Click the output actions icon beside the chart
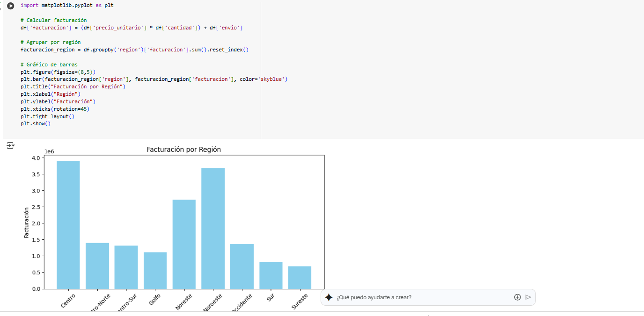Image resolution: width=644 pixels, height=316 pixels. coord(10,146)
